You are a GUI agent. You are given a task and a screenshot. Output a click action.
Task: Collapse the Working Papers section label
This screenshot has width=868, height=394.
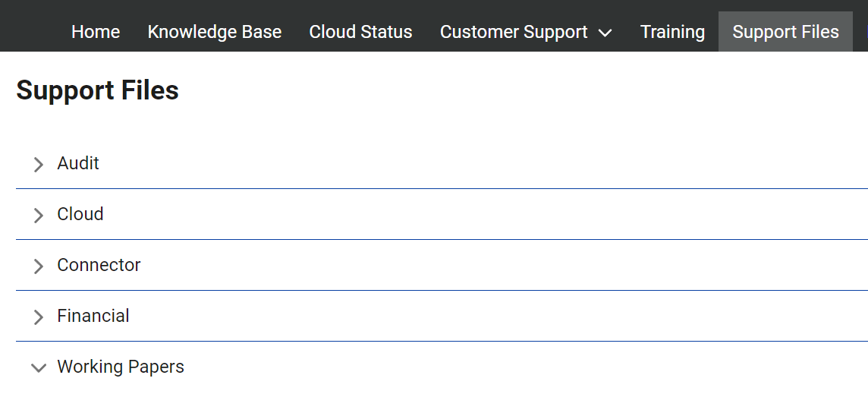coord(121,367)
